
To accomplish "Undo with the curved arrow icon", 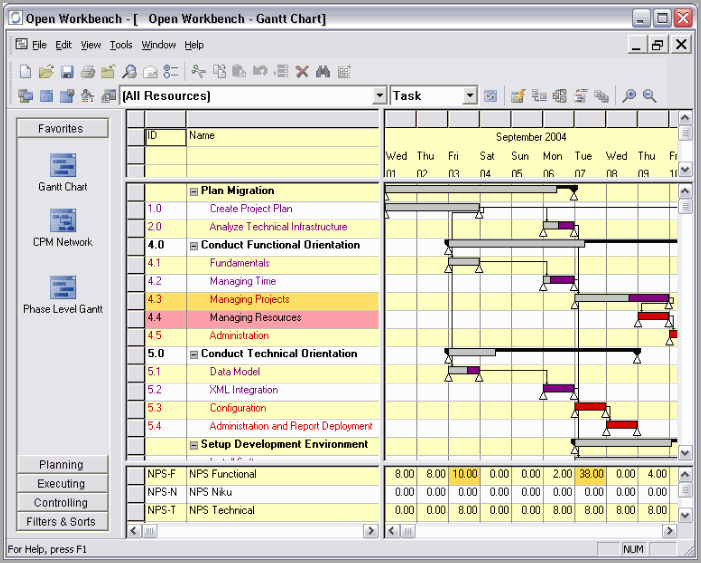I will pyautogui.click(x=260, y=71).
